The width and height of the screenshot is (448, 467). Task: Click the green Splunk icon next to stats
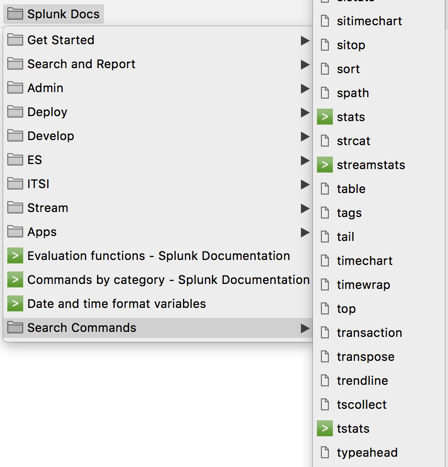[x=325, y=117]
